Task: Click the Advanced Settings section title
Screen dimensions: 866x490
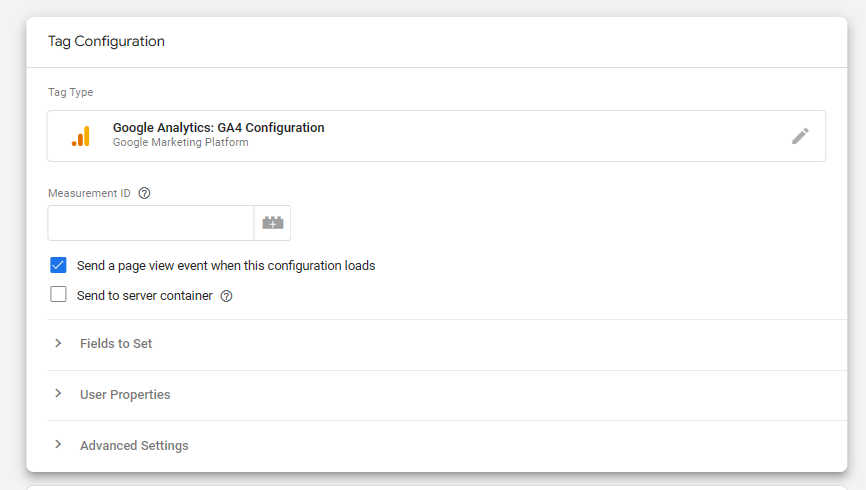Action: pyautogui.click(x=134, y=445)
